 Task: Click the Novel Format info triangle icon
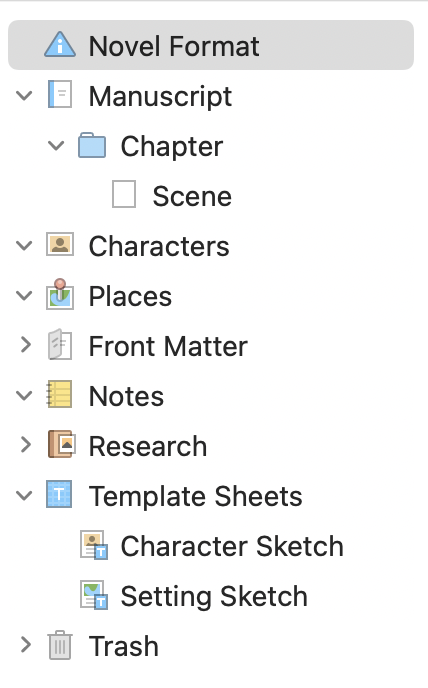60,44
